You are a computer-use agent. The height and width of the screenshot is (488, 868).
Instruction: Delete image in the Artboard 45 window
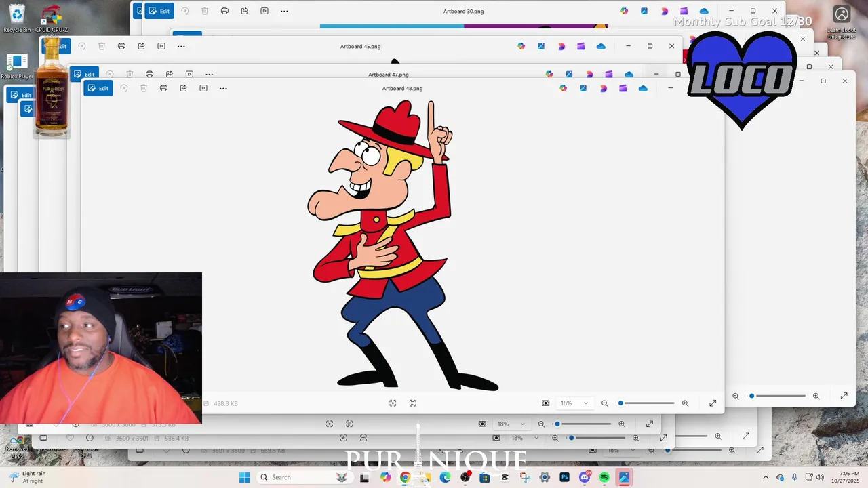click(x=102, y=46)
